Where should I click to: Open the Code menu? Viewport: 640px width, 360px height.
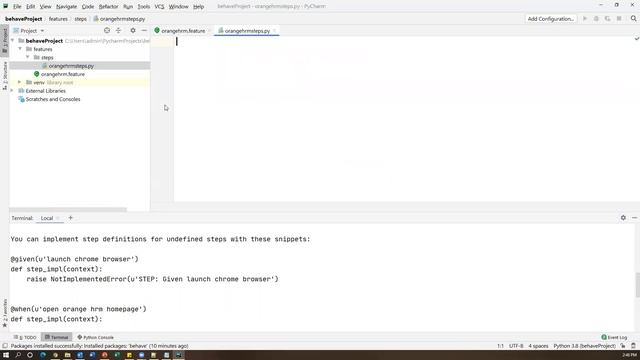(88, 7)
